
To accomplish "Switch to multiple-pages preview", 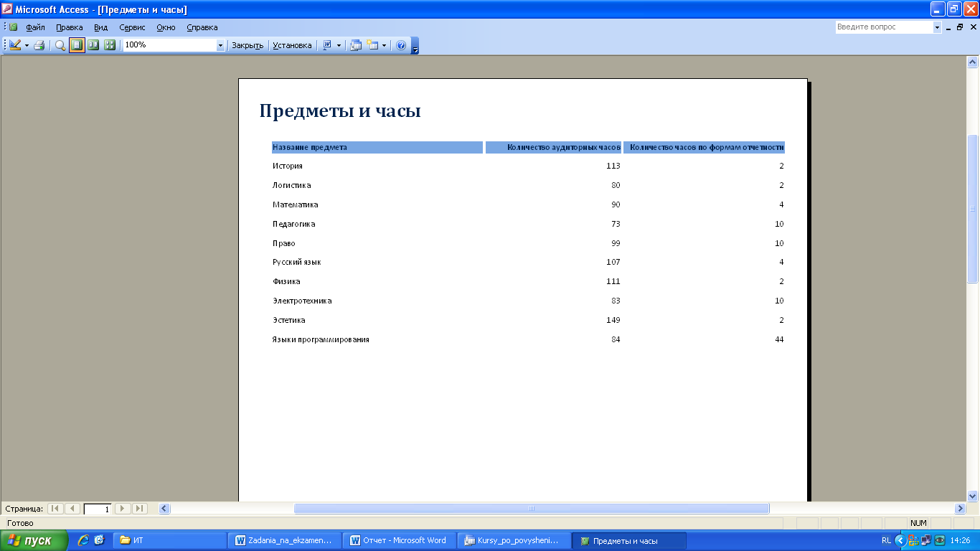I will click(110, 45).
